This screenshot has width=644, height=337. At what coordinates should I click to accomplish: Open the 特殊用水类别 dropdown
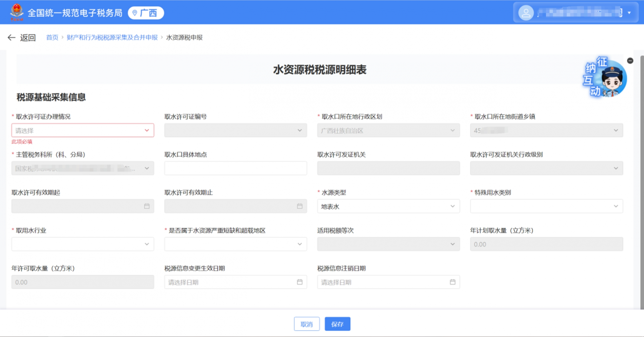546,206
